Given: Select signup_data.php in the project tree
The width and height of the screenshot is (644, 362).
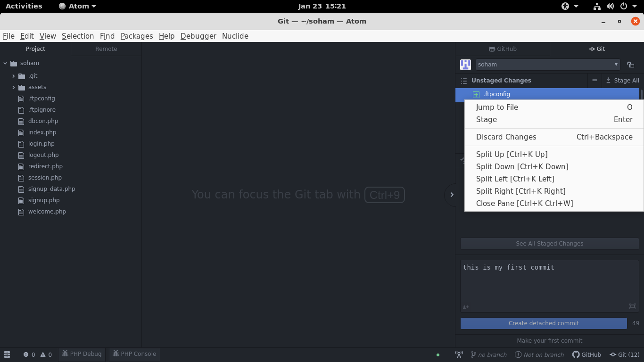Looking at the screenshot, I should click(x=51, y=189).
